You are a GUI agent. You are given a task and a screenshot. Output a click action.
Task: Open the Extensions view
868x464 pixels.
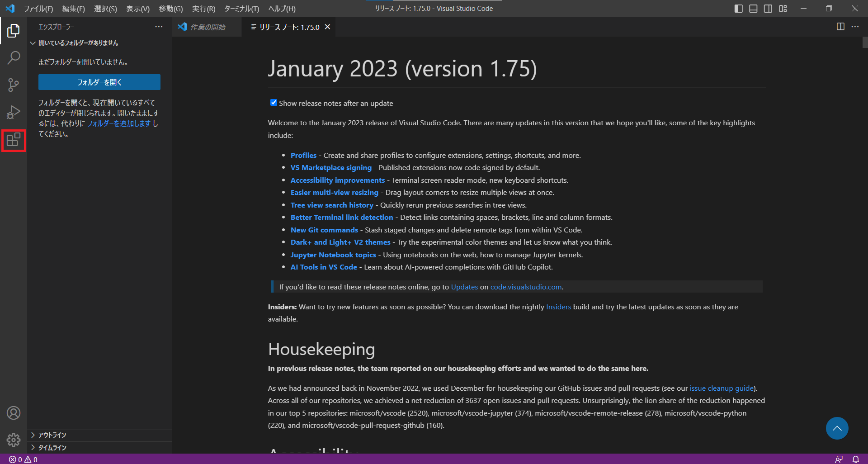(14, 140)
